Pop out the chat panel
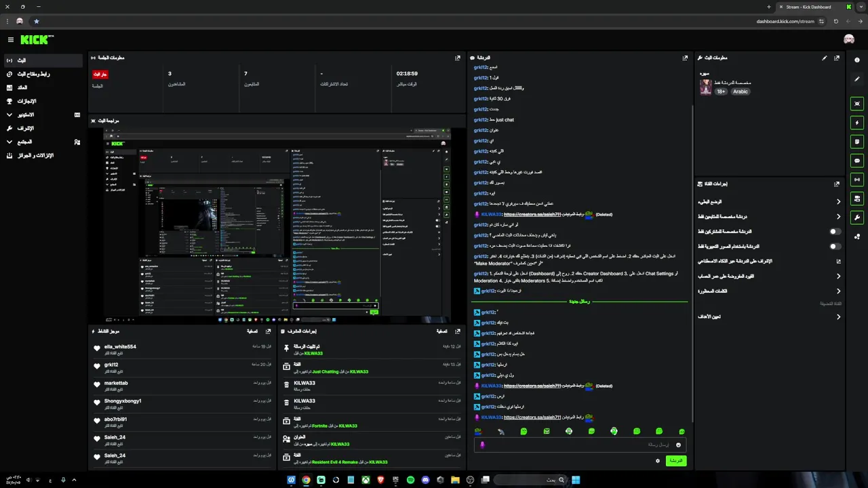The height and width of the screenshot is (488, 868). point(685,58)
